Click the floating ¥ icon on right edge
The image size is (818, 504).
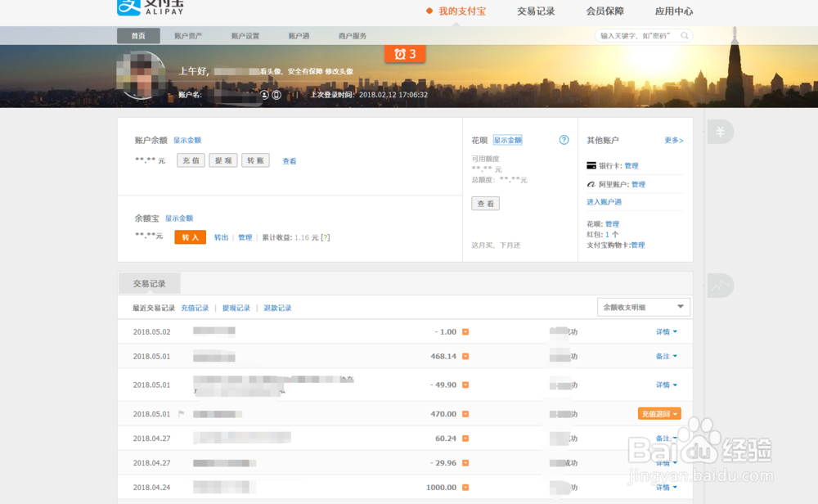[720, 132]
